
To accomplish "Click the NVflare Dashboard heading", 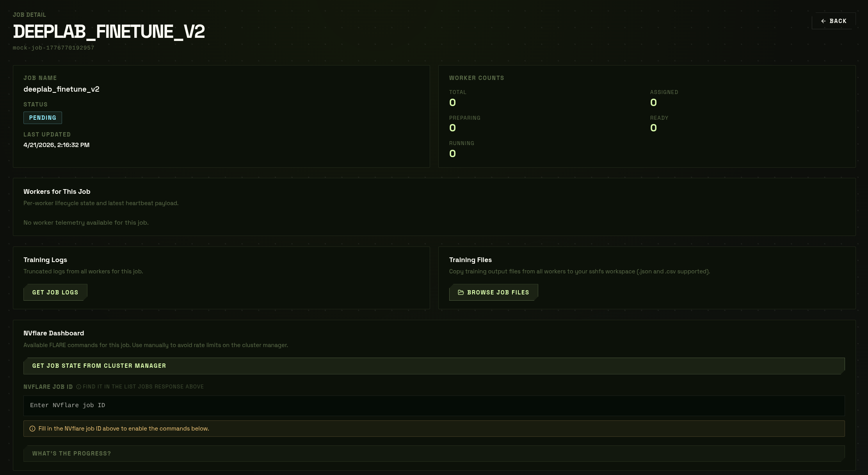I will coord(54,333).
